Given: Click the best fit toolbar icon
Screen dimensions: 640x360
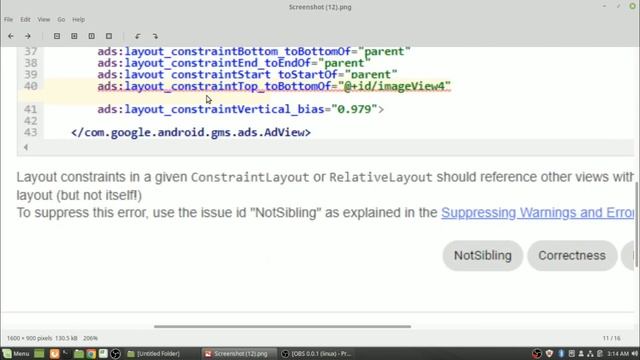Looking at the screenshot, I should click(x=109, y=36).
